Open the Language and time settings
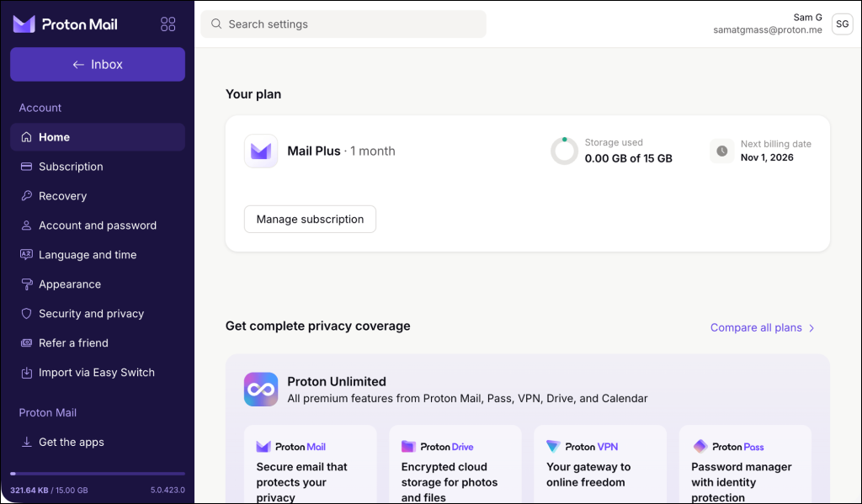The width and height of the screenshot is (862, 504). (98, 255)
